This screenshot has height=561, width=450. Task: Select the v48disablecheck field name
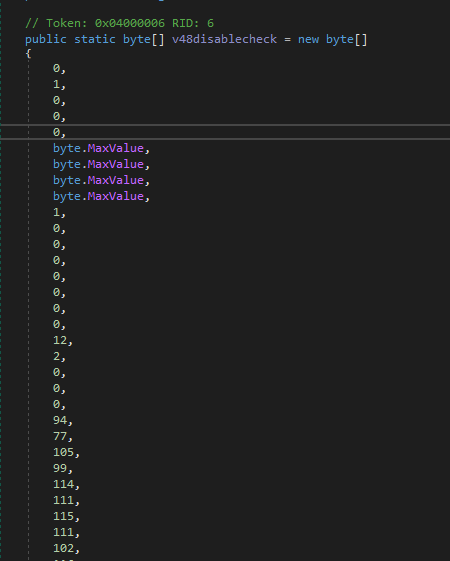(224, 39)
